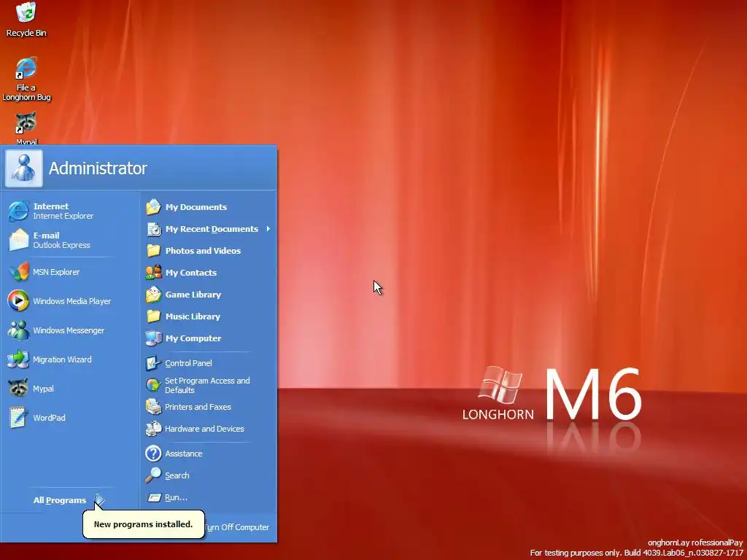Click the My Recent Documents icon
This screenshot has height=560, width=747.
click(x=153, y=229)
